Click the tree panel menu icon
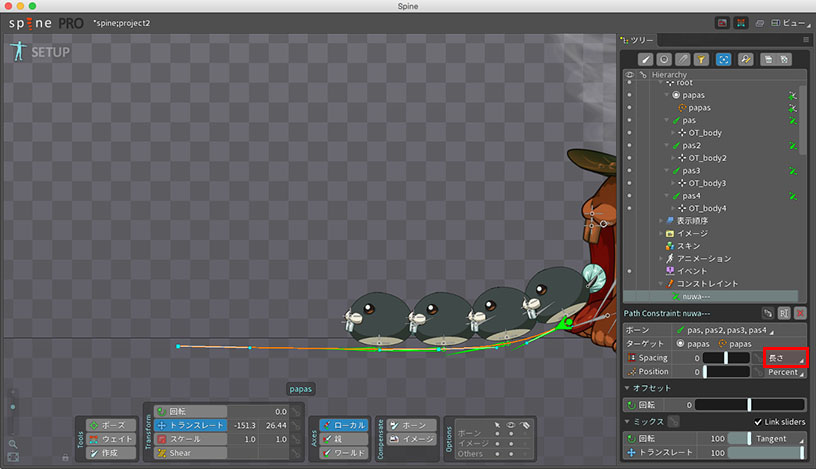 tap(806, 40)
